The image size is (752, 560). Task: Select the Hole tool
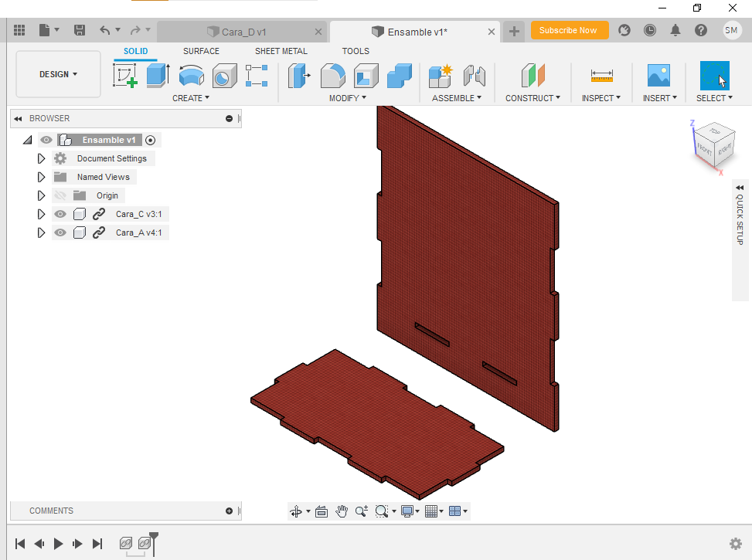pyautogui.click(x=224, y=75)
